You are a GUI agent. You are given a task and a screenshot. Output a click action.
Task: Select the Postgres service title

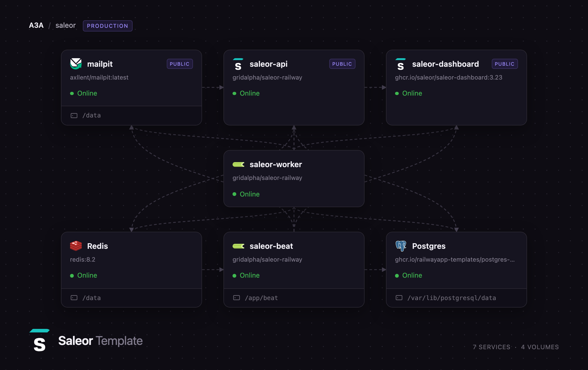pos(429,246)
